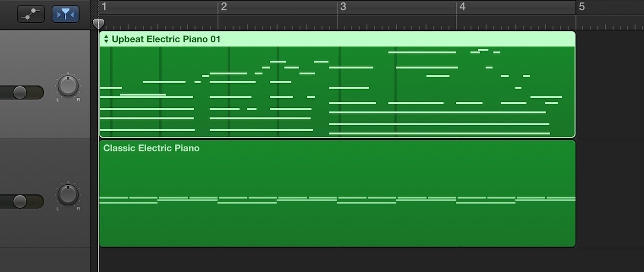This screenshot has width=644, height=272.
Task: Select the Classic Electric Piano region
Action: coord(337,193)
